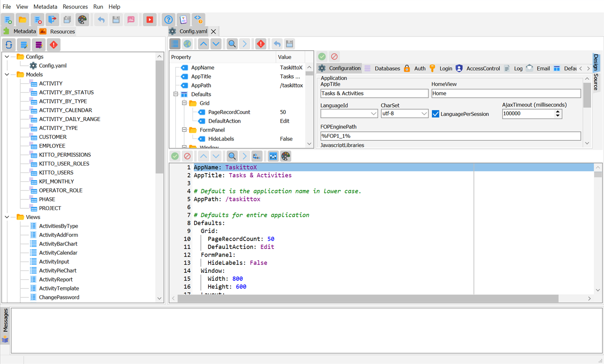
Task: Move node down in the designer toolbar
Action: 216,44
